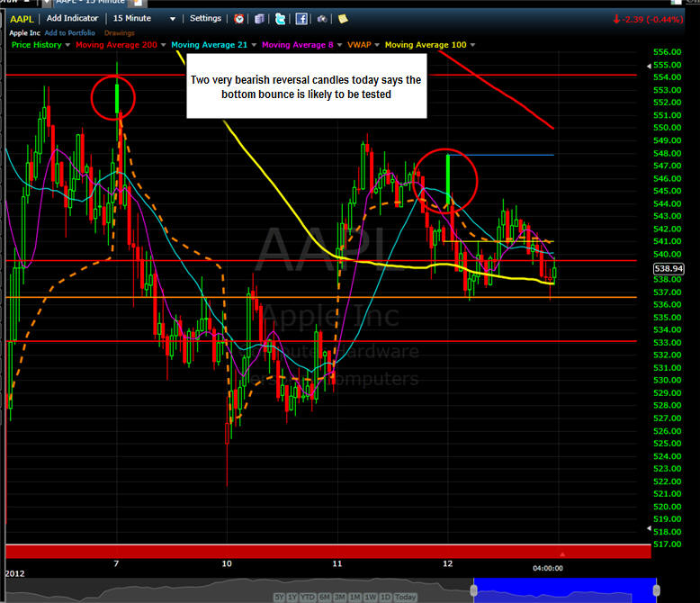This screenshot has height=603, width=700.
Task: Open chart Settings
Action: coord(205,18)
